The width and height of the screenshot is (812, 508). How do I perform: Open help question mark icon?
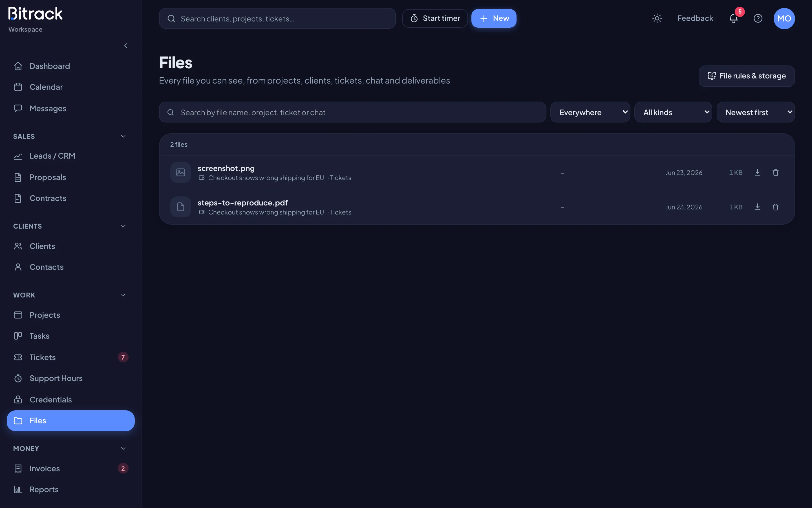[x=758, y=18]
